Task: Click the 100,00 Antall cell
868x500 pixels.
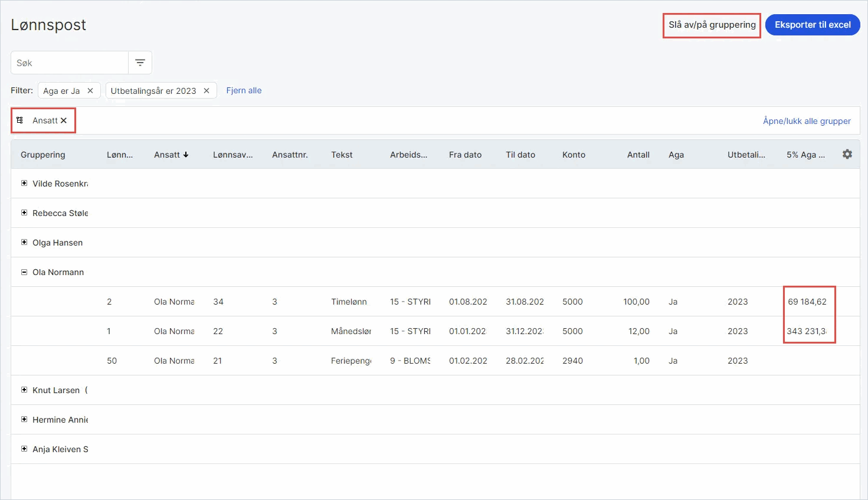Action: click(x=636, y=302)
